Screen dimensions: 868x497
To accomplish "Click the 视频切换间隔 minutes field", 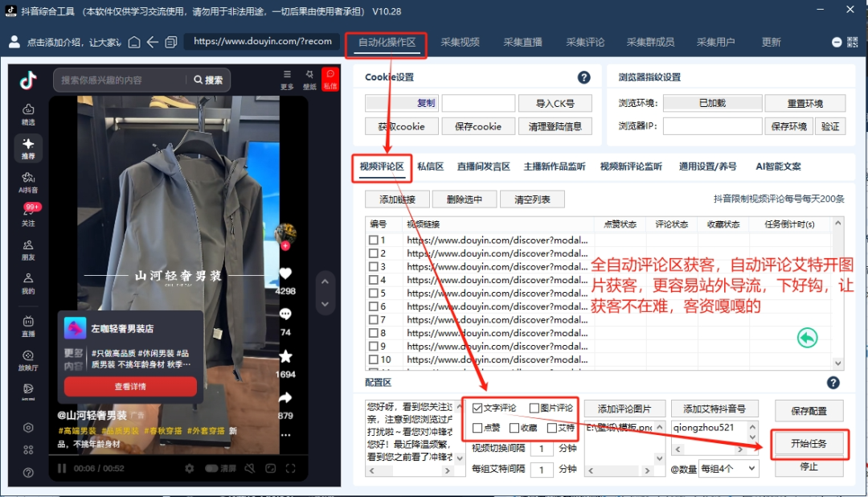I will pyautogui.click(x=542, y=448).
